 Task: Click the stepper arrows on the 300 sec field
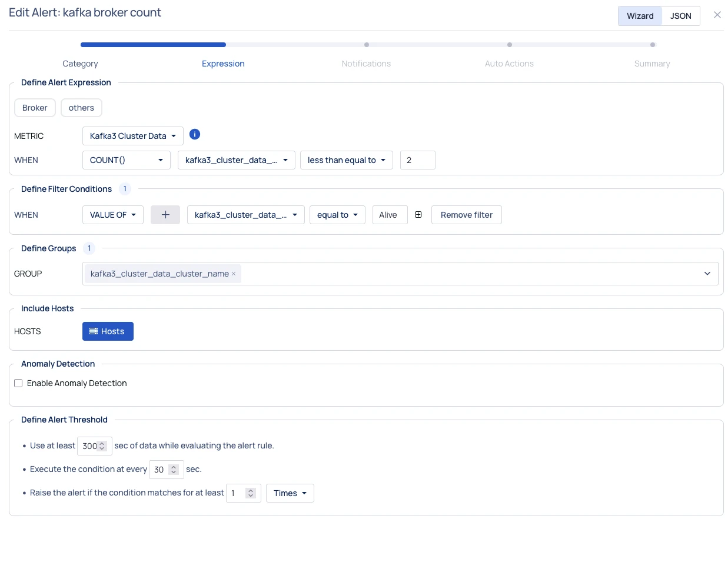(102, 446)
